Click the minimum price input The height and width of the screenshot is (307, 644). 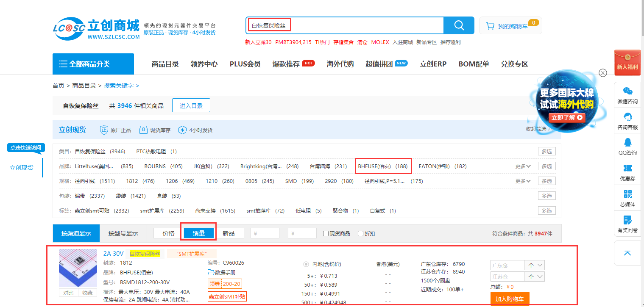[x=265, y=233]
